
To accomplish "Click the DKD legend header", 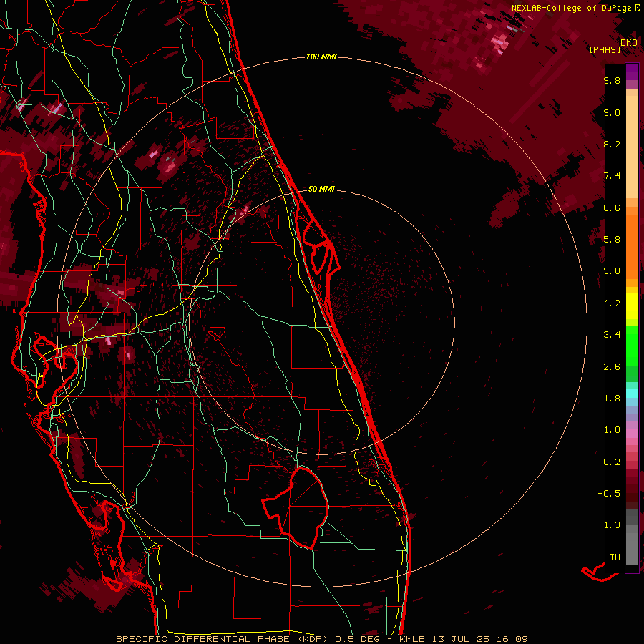I will [629, 42].
